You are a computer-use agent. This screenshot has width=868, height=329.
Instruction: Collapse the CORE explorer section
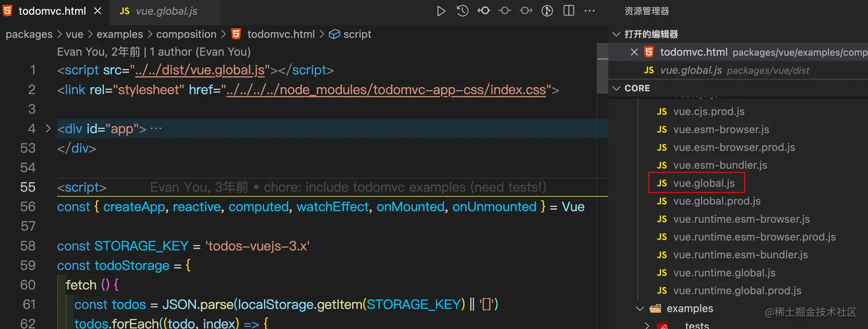pyautogui.click(x=617, y=88)
